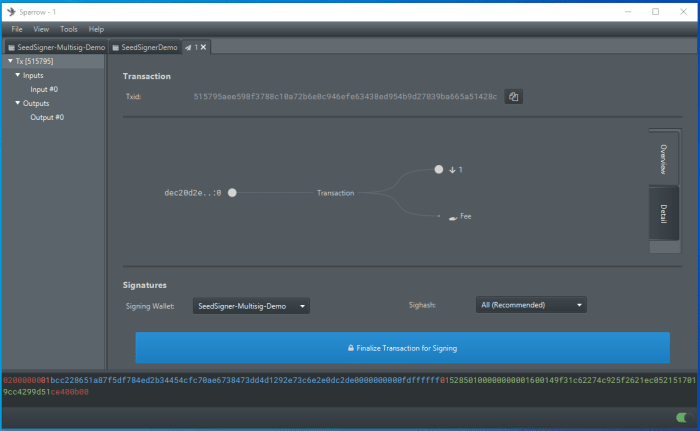The width and height of the screenshot is (700, 431).
Task: Switch to the SeedSignerDemo wallet tab
Action: pos(145,47)
